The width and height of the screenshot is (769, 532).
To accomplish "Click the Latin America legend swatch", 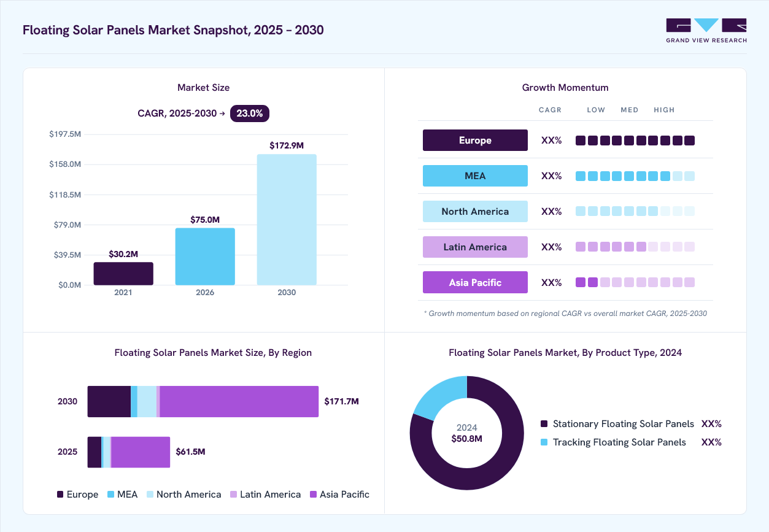I will [x=233, y=494].
